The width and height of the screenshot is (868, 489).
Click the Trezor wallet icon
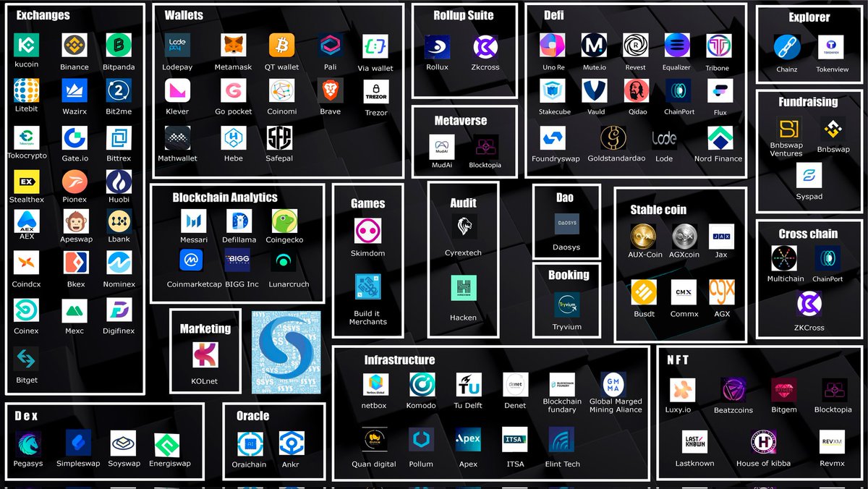click(x=376, y=91)
